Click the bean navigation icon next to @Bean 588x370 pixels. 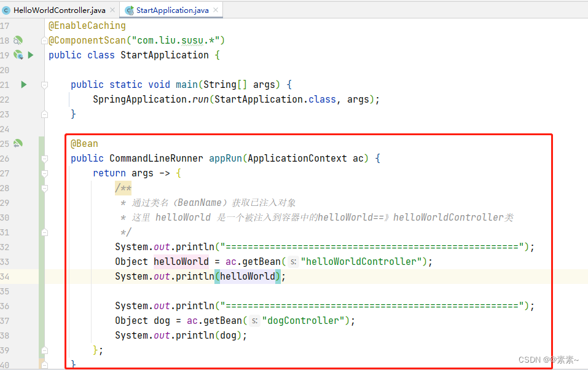[18, 143]
